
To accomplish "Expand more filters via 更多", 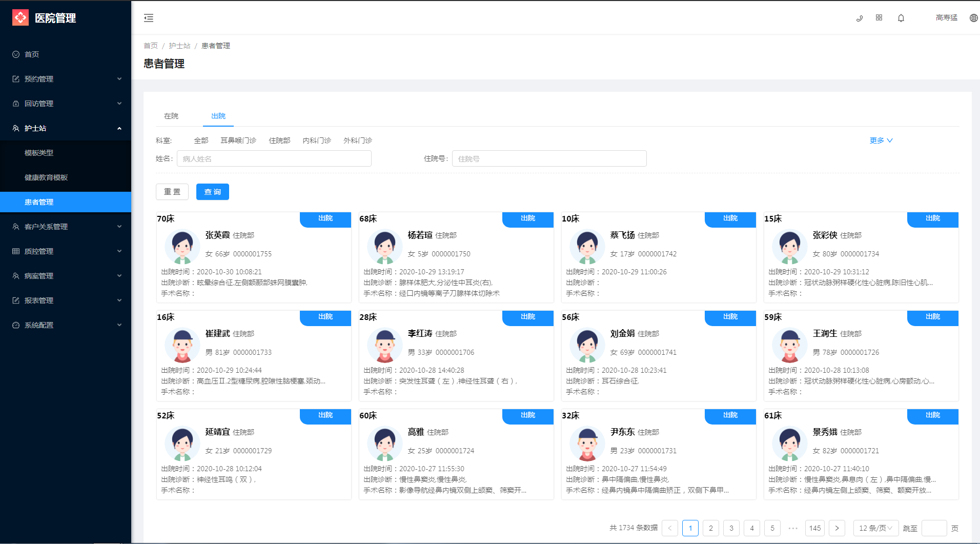I will click(881, 140).
